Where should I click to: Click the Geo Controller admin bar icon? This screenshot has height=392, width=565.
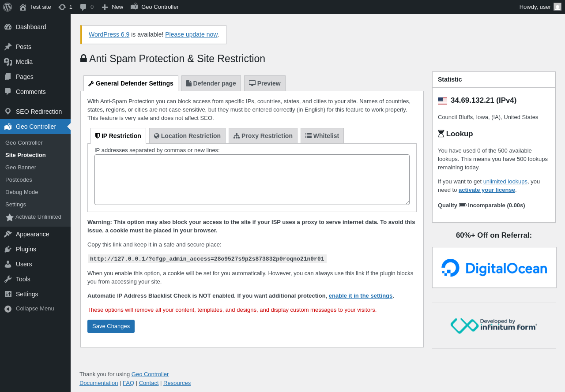(x=135, y=7)
